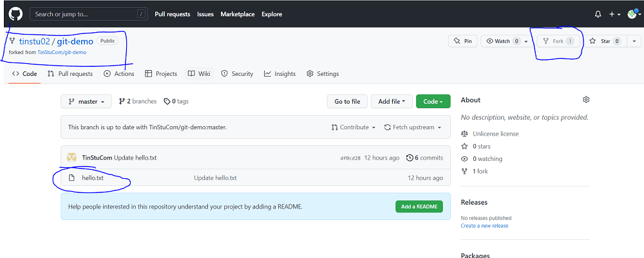The width and height of the screenshot is (644, 258).
Task: Open hello.txt row's commit message link
Action: tap(215, 178)
